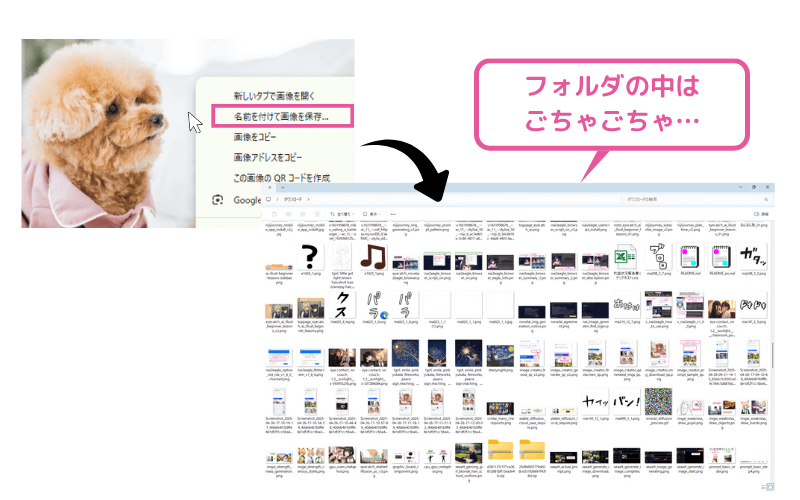800x500 pixels.
Task: Select the first yellow zip folder icon
Action: [500, 449]
